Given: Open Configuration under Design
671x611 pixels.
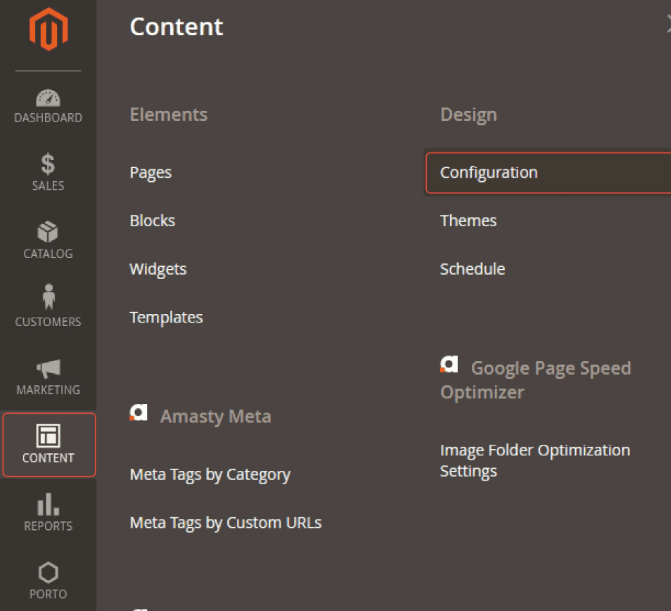Looking at the screenshot, I should click(549, 172).
